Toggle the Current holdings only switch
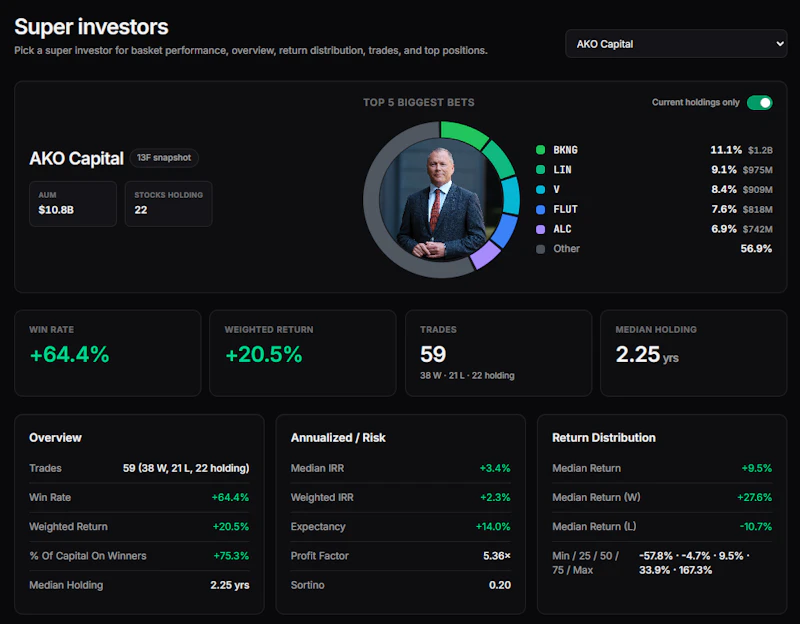Screen dimensions: 800x624 coord(759,103)
